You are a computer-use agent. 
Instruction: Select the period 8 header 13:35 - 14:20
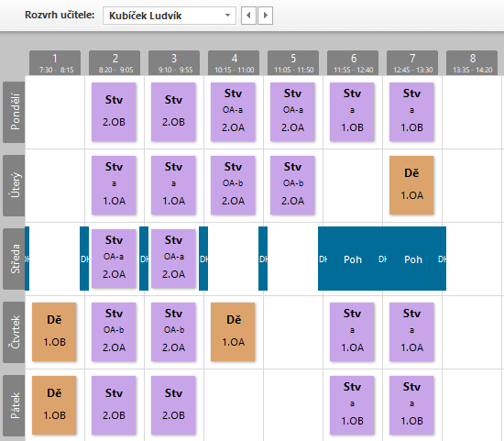[472, 63]
